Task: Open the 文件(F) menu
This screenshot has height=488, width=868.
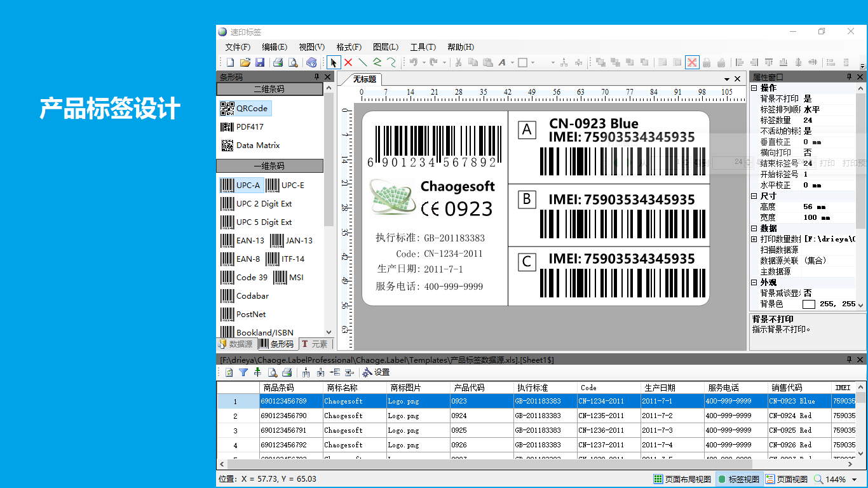Action: tap(238, 47)
